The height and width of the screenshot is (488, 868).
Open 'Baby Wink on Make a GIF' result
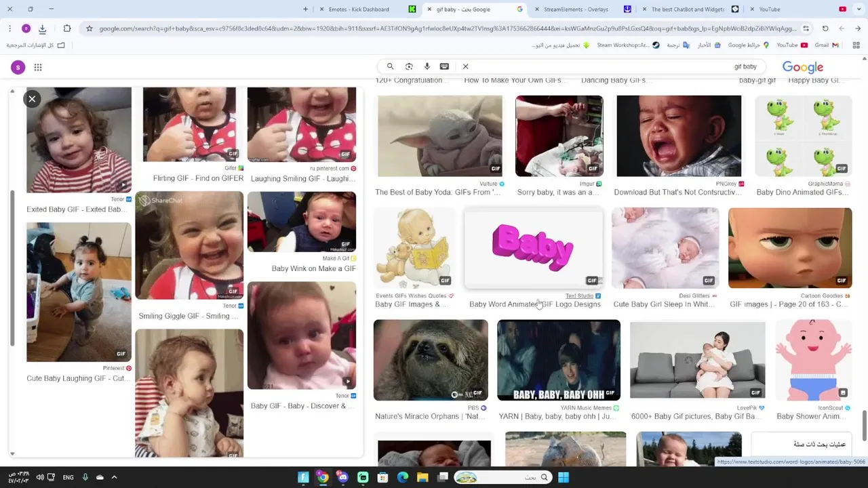[314, 268]
